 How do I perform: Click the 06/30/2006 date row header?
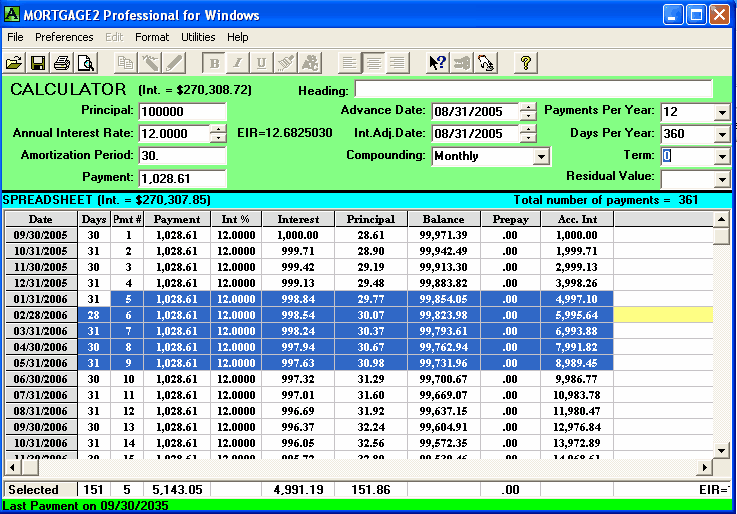pyautogui.click(x=40, y=380)
